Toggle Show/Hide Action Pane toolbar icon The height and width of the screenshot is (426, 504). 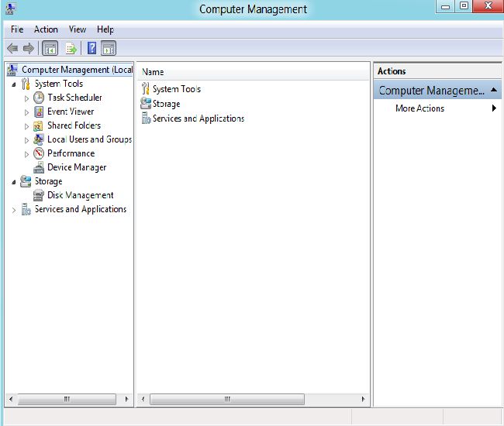tap(109, 49)
